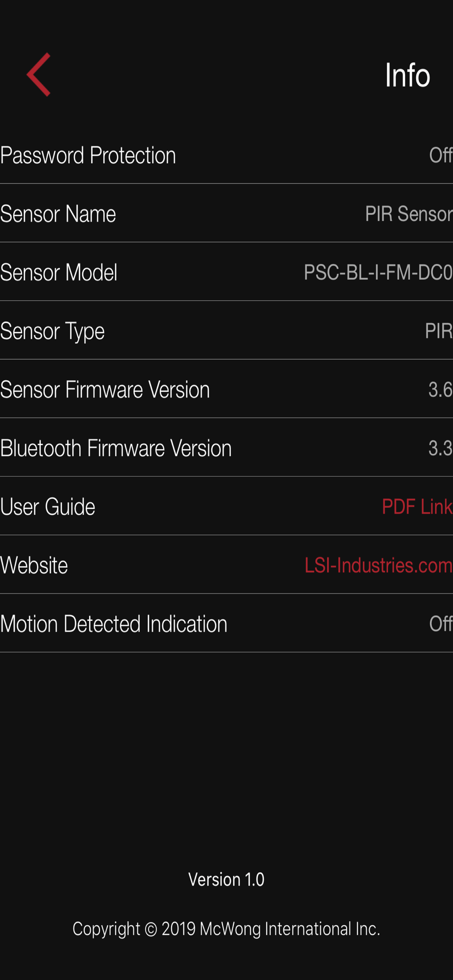Select the Website row label
This screenshot has width=453, height=980.
pyautogui.click(x=34, y=565)
